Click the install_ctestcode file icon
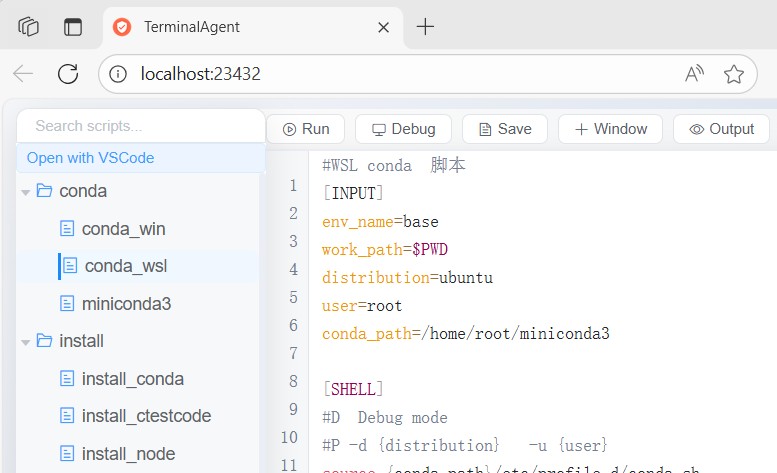 pos(67,416)
